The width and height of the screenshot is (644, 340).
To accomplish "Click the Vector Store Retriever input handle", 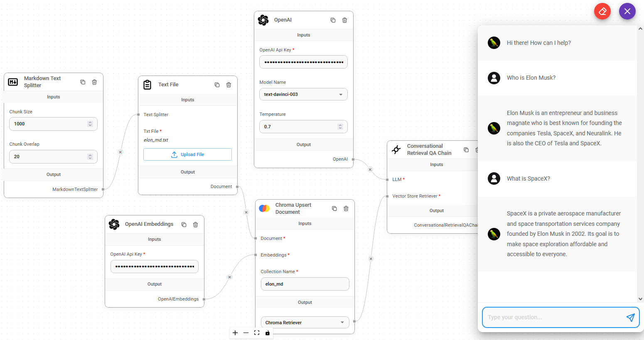I will click(387, 196).
